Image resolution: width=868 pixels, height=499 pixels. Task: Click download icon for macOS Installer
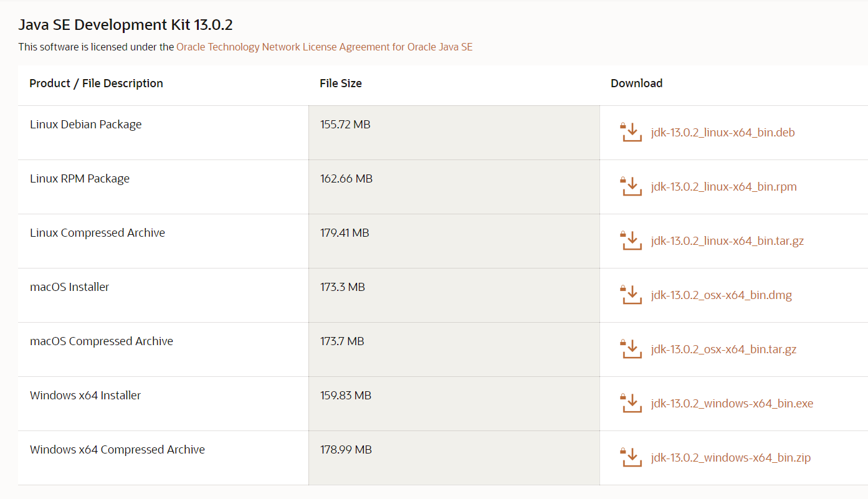click(631, 295)
